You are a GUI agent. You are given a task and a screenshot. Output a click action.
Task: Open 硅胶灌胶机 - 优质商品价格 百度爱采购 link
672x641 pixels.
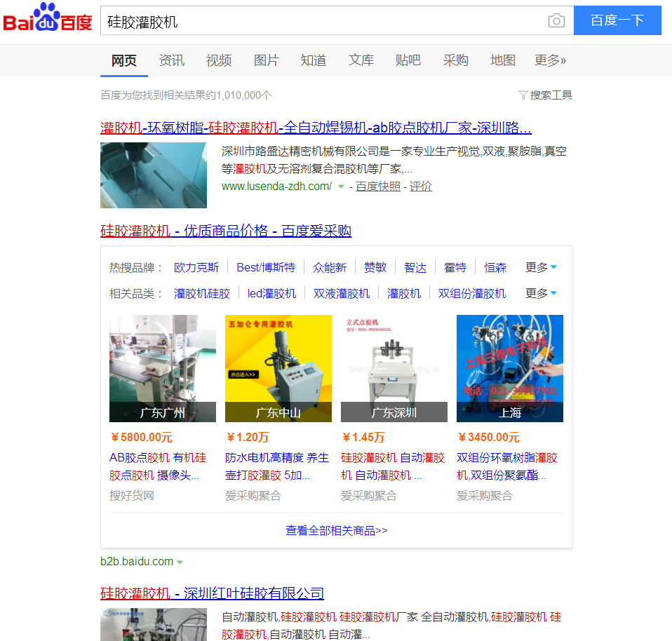[226, 231]
